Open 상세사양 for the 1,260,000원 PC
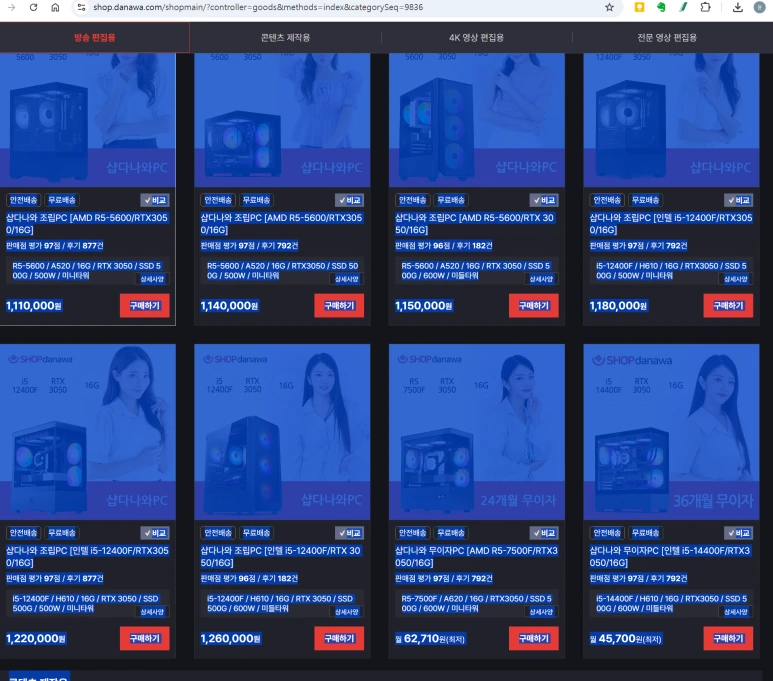This screenshot has width=773, height=681. (347, 612)
